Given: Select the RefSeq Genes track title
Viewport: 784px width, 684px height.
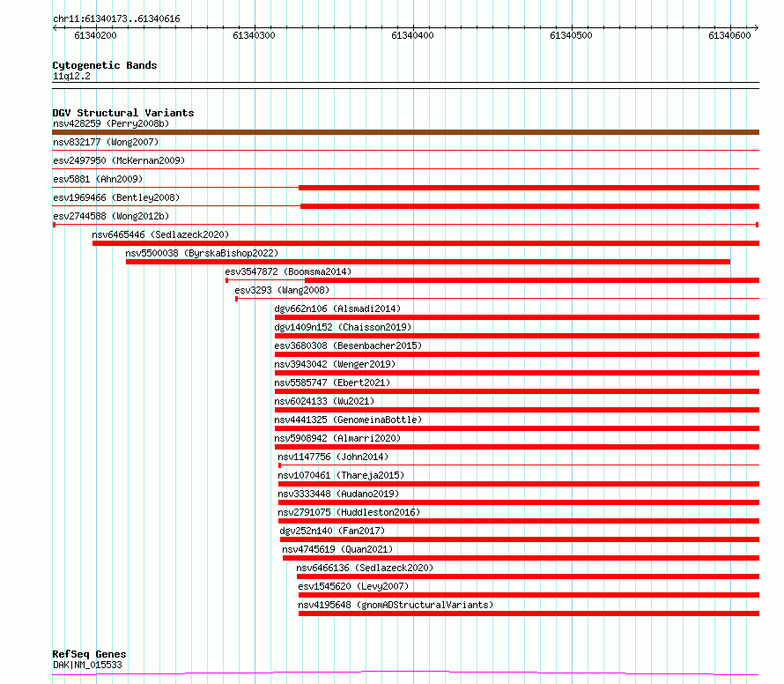Looking at the screenshot, I should tap(90, 654).
